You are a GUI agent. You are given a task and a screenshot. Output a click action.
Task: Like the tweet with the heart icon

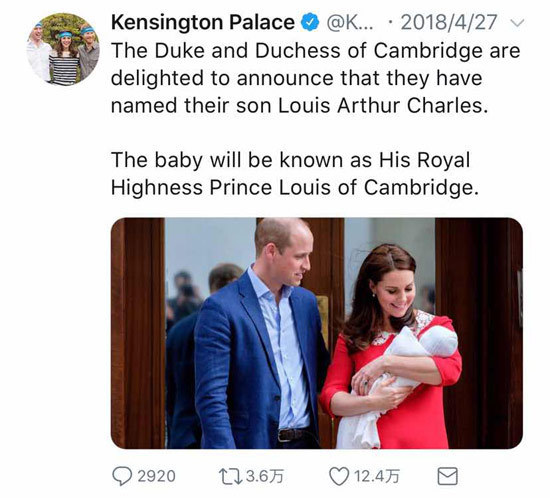339,476
